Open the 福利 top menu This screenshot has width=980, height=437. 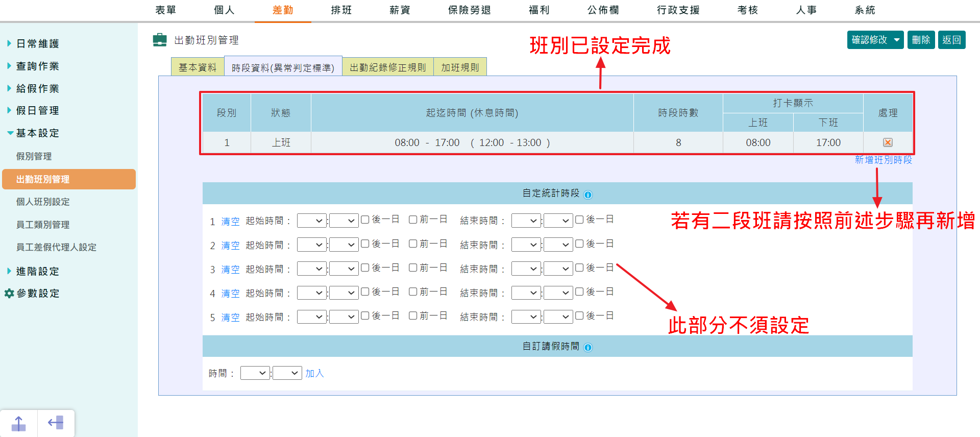click(x=540, y=10)
